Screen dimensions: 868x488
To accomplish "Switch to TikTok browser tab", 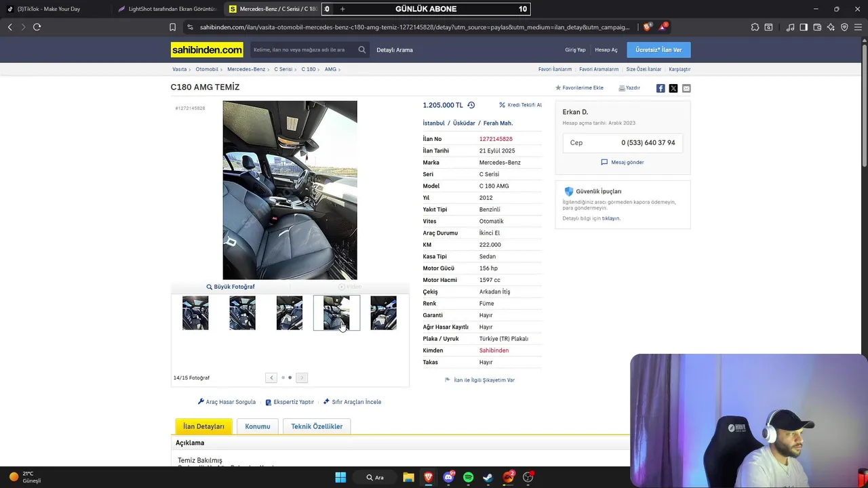I will pyautogui.click(x=56, y=9).
